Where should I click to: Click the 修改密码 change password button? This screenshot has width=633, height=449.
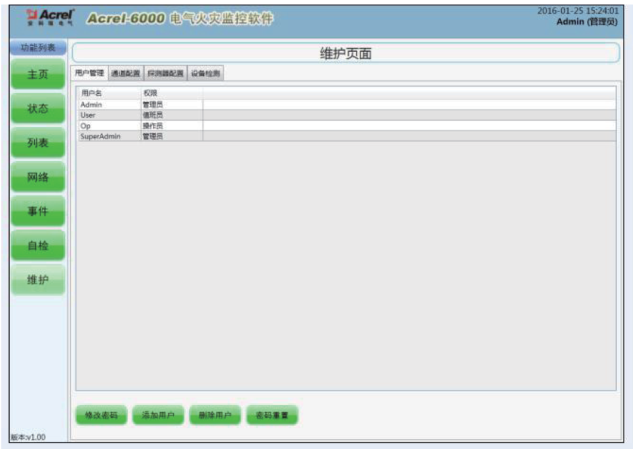[101, 415]
